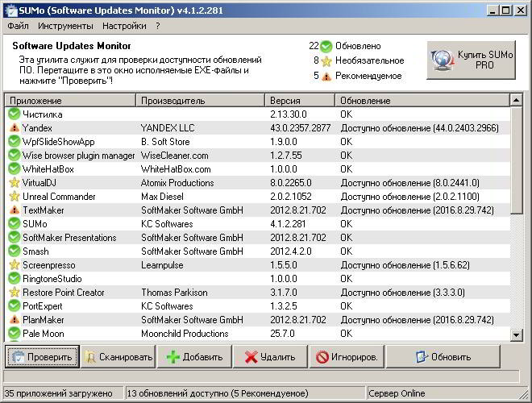532x403 pixels.
Task: Click the star icon beside Restore Point Creator
Action: [x=15, y=292]
